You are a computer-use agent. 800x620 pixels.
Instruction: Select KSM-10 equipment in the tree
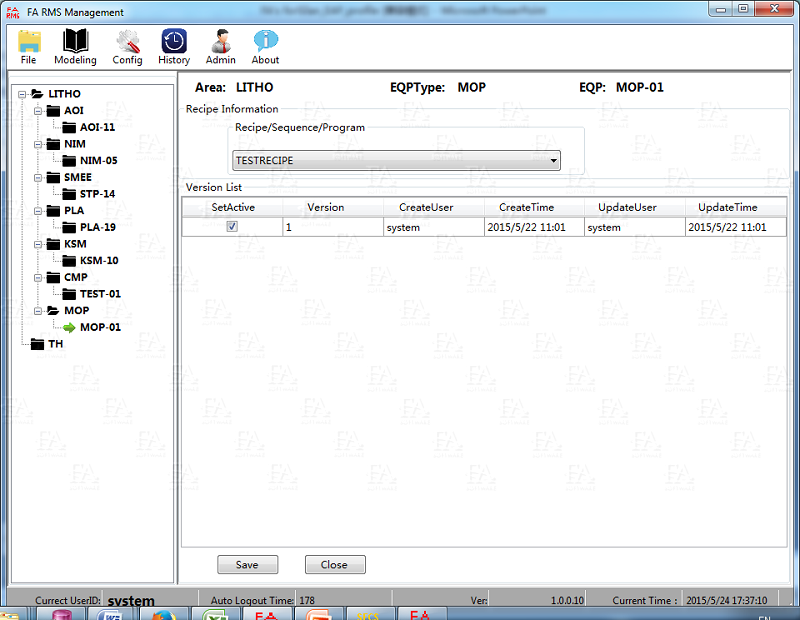[x=99, y=260]
